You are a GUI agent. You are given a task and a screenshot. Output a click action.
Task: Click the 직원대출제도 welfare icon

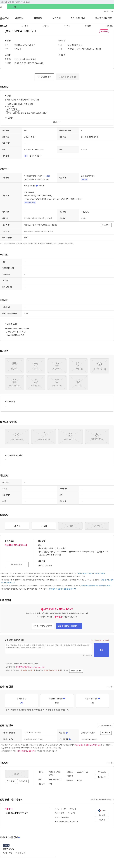point(36,383)
